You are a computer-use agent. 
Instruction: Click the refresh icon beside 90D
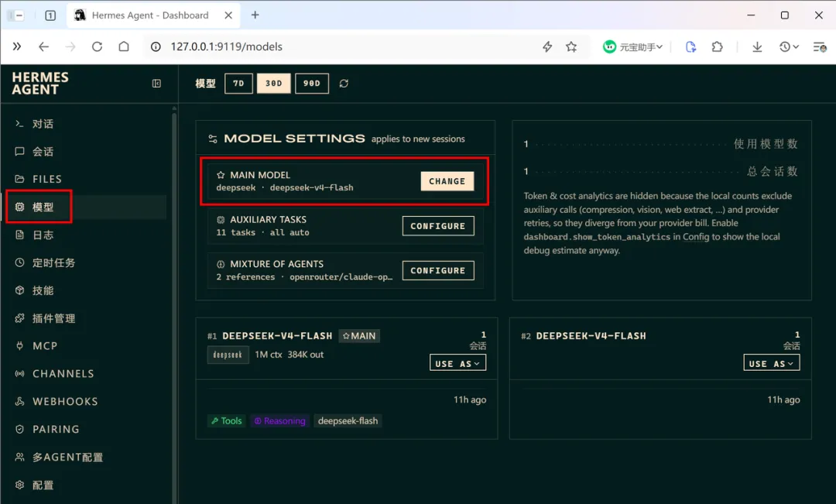344,83
